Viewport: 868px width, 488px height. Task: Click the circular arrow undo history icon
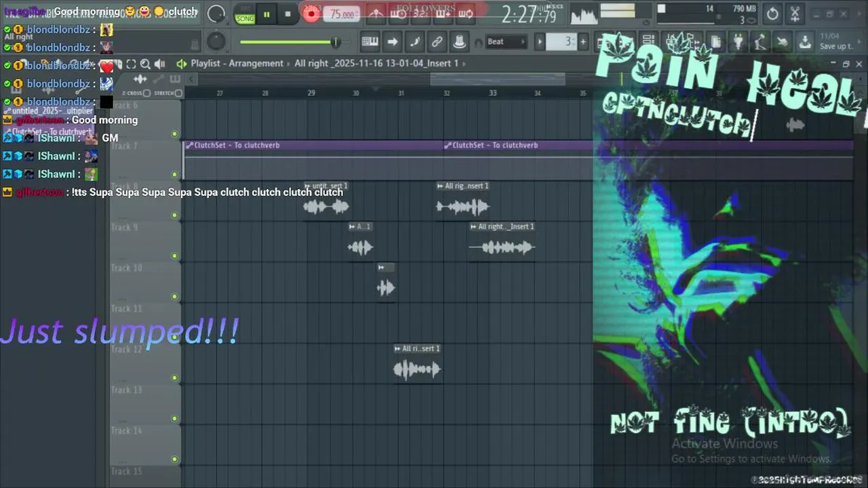pos(772,14)
